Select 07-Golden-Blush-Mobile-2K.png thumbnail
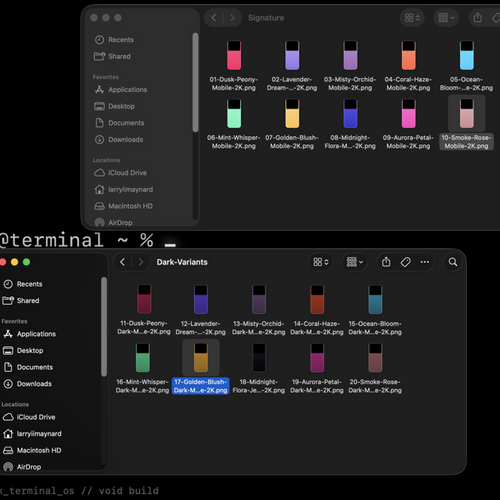The image size is (500, 500). coord(292,114)
